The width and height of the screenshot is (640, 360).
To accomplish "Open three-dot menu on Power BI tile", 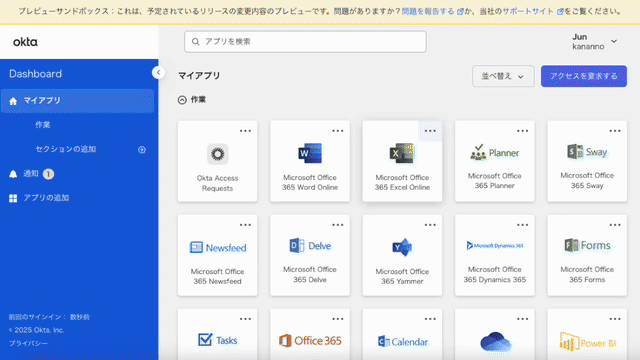I will pyautogui.click(x=615, y=319).
